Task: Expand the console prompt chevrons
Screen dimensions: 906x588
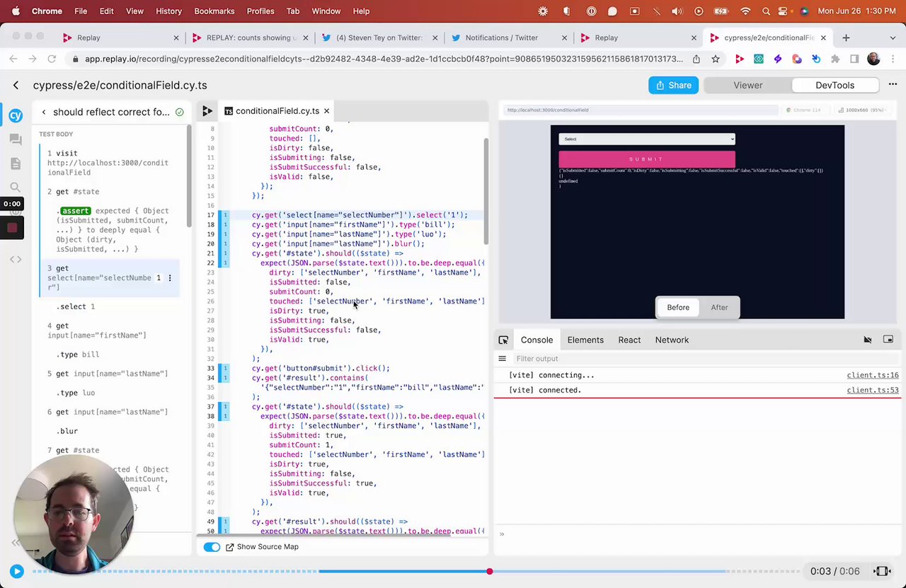Action: pyautogui.click(x=502, y=534)
